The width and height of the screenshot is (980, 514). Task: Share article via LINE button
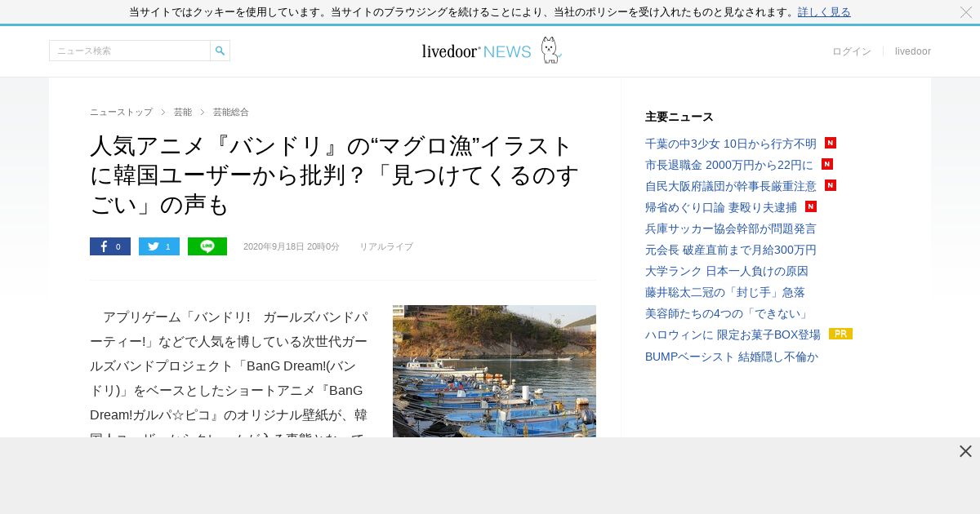tap(207, 246)
